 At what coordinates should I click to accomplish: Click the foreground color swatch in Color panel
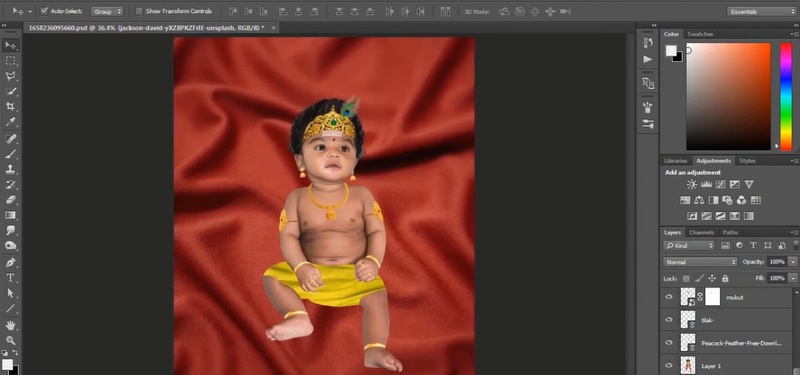tap(671, 51)
